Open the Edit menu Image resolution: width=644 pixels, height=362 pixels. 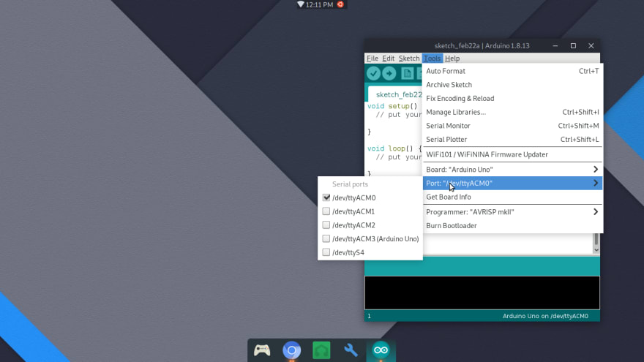pos(388,59)
